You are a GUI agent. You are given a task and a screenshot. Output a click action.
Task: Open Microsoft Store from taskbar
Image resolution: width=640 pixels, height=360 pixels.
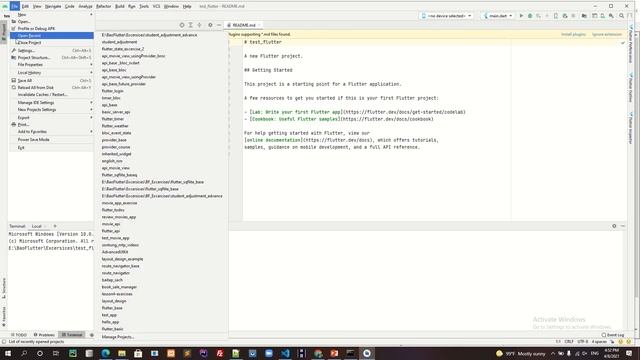[x=138, y=353]
